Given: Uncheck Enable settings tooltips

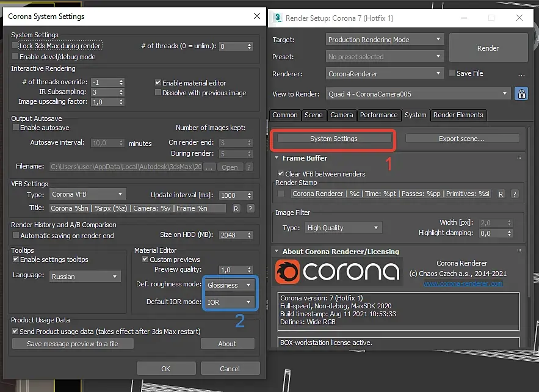Looking at the screenshot, I should point(15,259).
